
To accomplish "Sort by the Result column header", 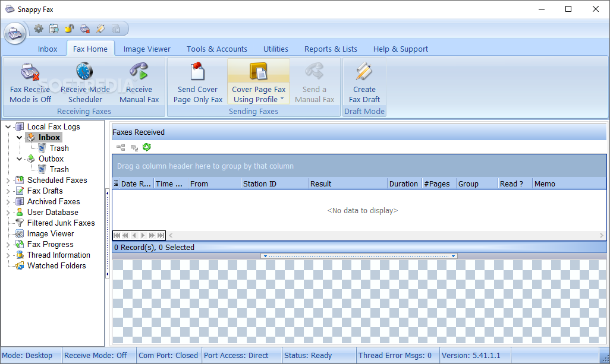I will [348, 183].
